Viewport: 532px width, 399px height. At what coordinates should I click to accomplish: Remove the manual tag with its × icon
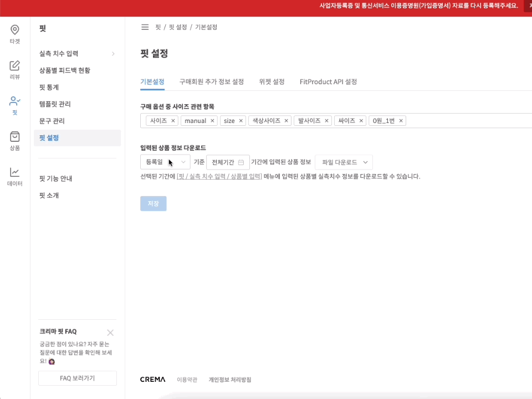tap(212, 120)
